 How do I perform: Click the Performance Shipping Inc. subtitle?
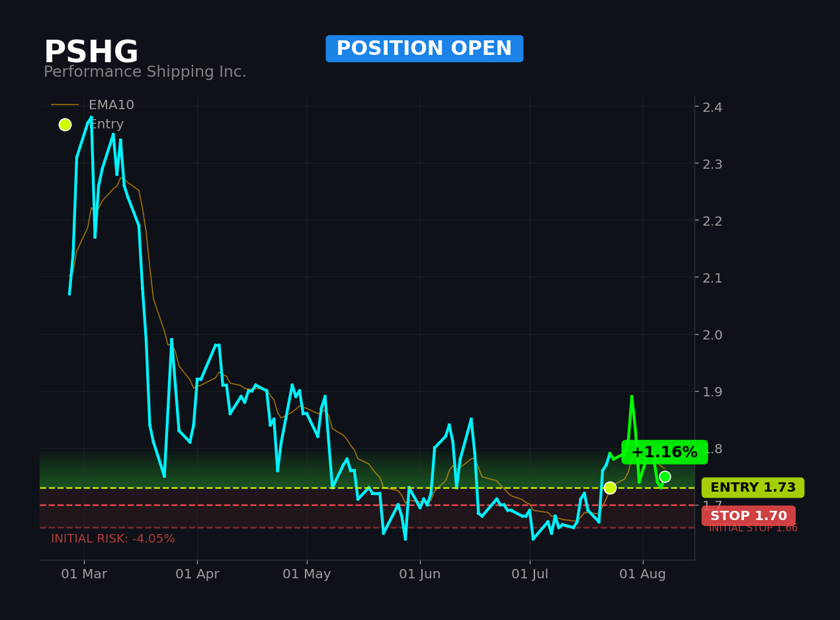point(145,73)
